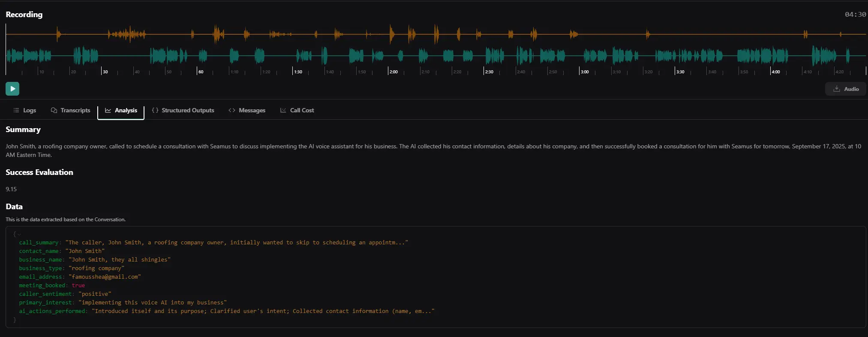Seek to the 60 second timeline marker
This screenshot has height=337, width=868.
point(201,72)
